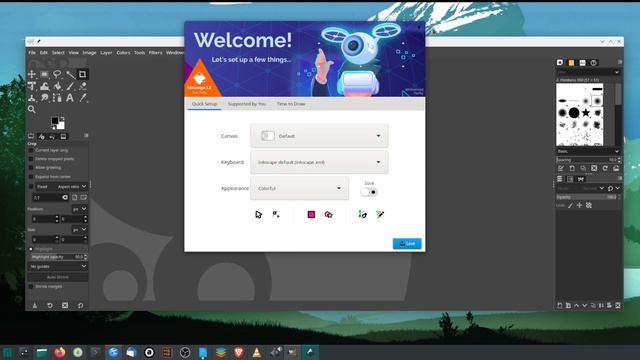Toggle the Highlight option
Screen dimensions: 640x360
[x=31, y=249]
